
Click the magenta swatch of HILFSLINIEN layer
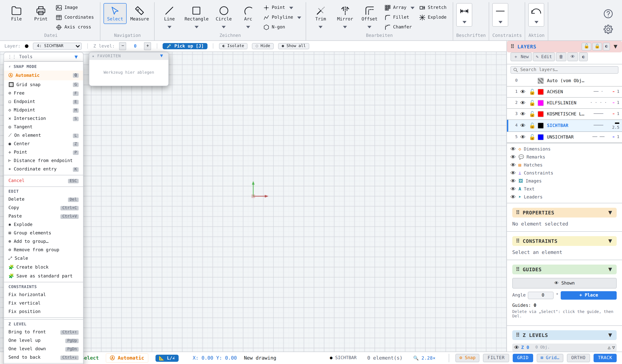point(540,103)
